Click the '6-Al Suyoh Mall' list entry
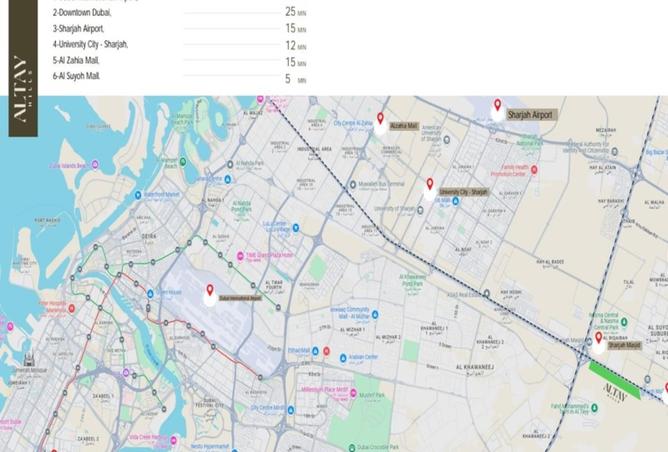Screen dimensions: 668x452 point(76,76)
